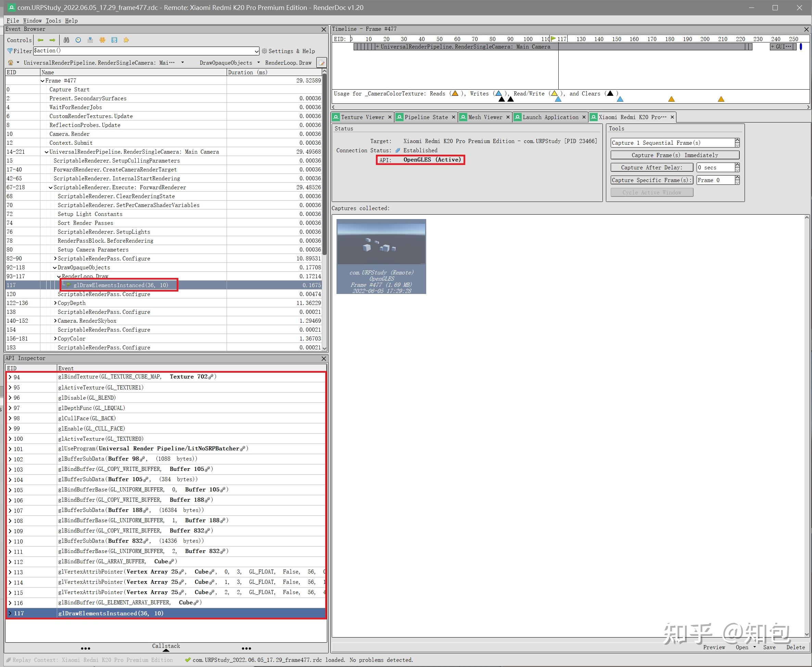The image size is (812, 667).
Task: Open Settings & Help gear in Event Browser
Action: pos(288,51)
